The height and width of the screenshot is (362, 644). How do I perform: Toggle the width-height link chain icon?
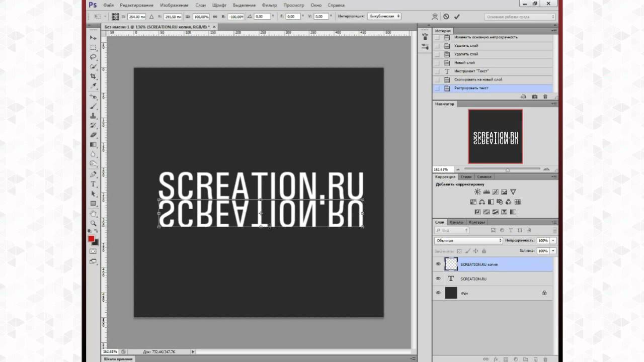[214, 17]
